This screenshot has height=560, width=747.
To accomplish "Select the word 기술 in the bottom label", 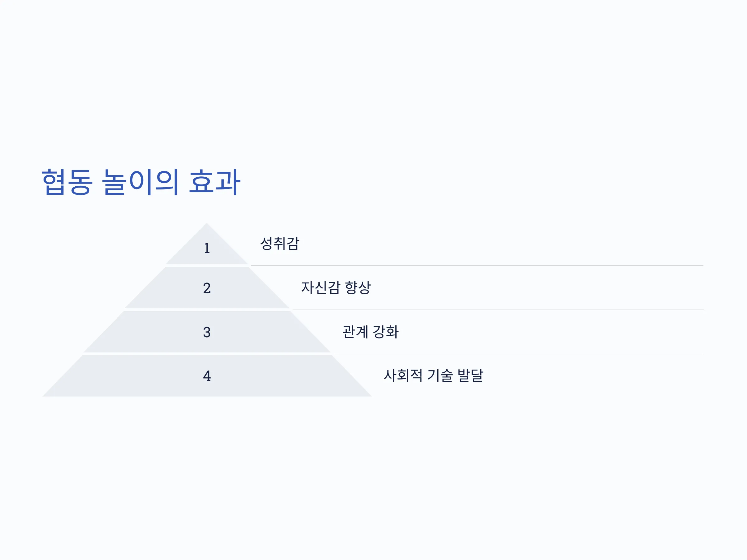I will [x=440, y=375].
